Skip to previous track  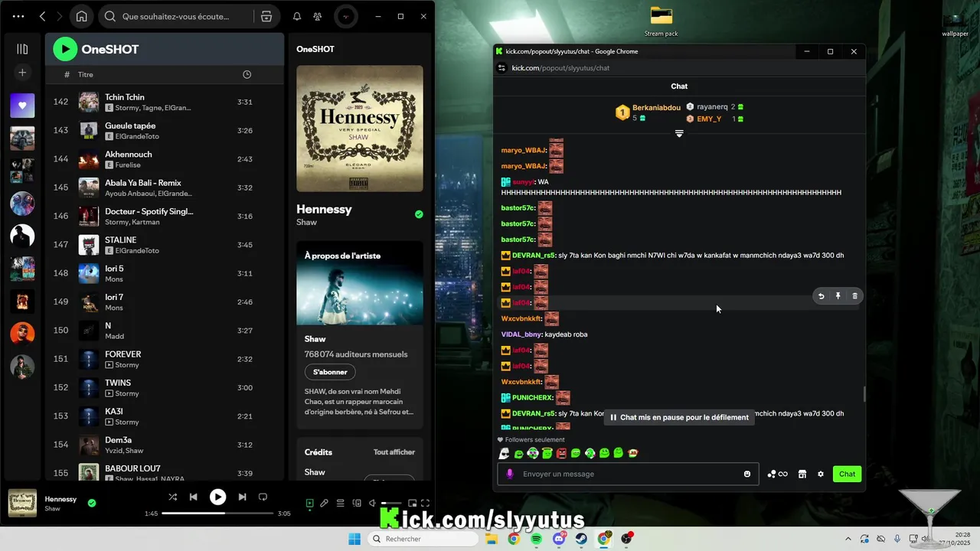(x=194, y=497)
